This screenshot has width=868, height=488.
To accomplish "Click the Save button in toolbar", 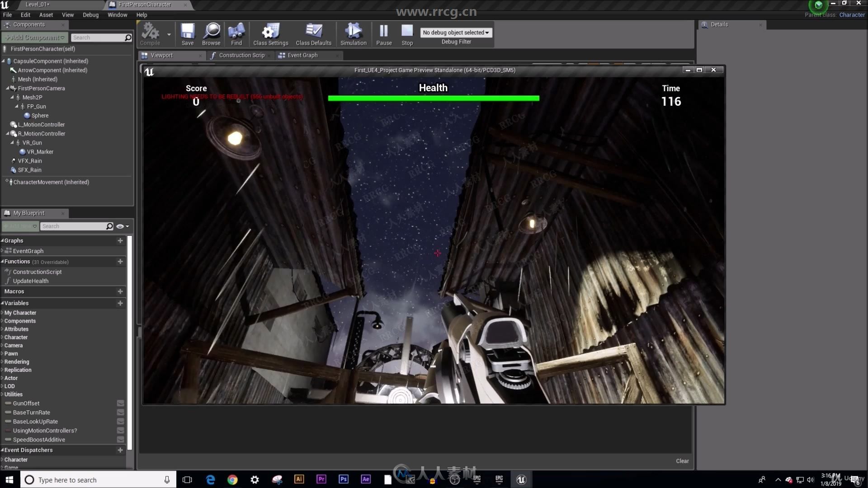I will 187,34.
